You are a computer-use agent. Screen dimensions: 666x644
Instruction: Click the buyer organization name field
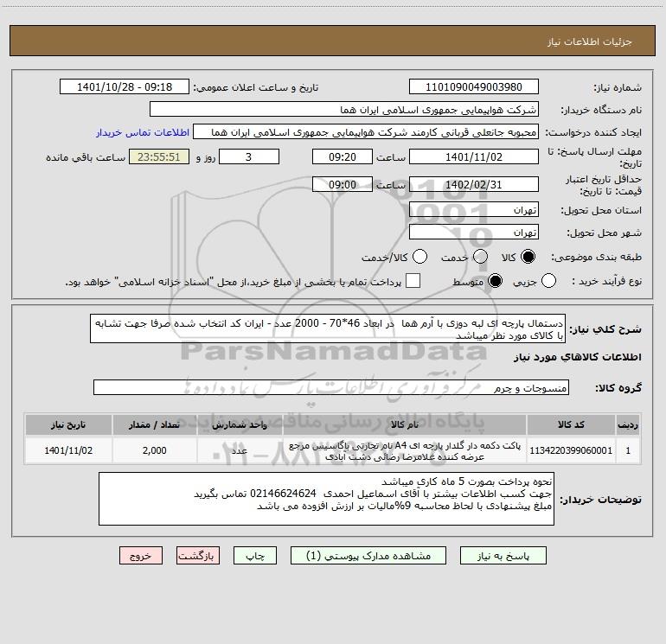pos(344,110)
